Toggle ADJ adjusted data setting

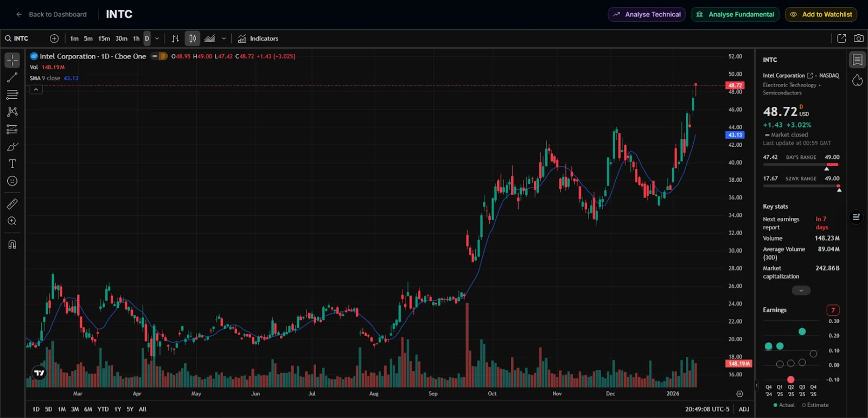[744, 409]
